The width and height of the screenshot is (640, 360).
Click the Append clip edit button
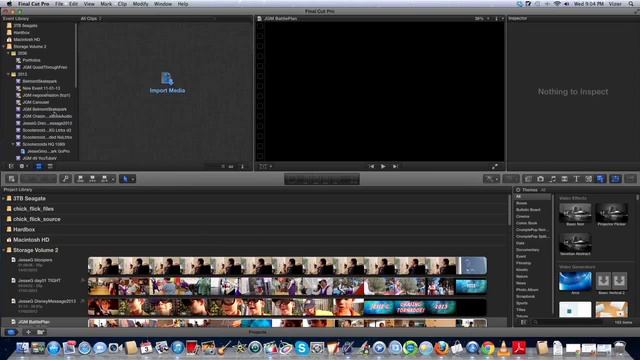(104, 179)
